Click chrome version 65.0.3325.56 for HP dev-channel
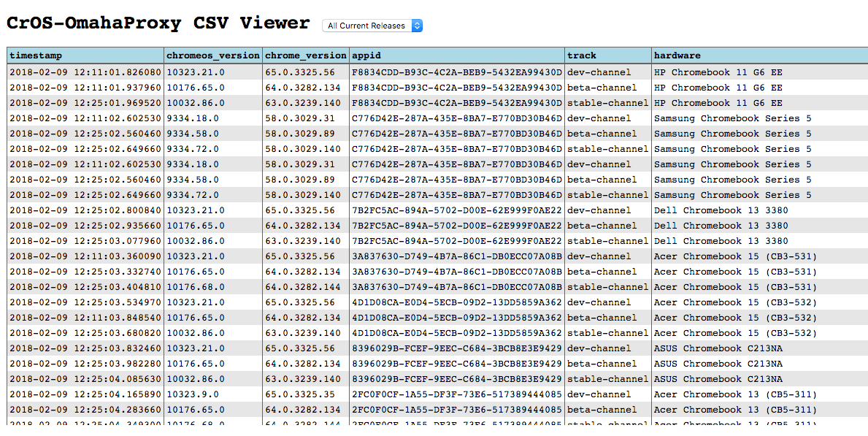The height and width of the screenshot is (436, 868). [x=300, y=72]
